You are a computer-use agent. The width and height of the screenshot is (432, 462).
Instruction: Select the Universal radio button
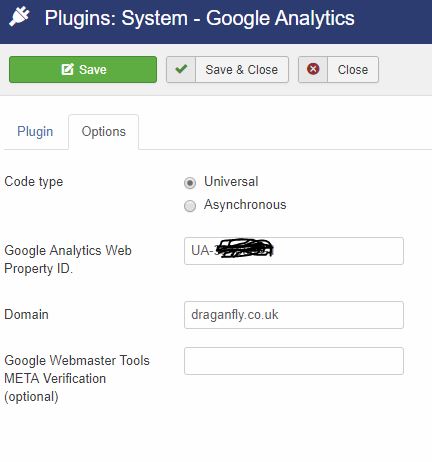pyautogui.click(x=190, y=183)
